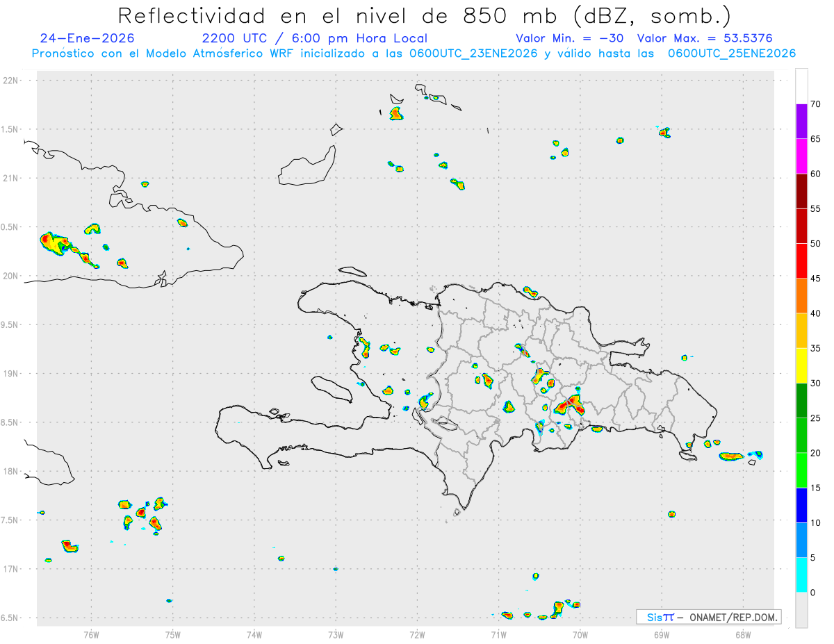Pick the cyan 0–5 dBZ colorbar segment
This screenshot has height=644, width=834.
801,575
